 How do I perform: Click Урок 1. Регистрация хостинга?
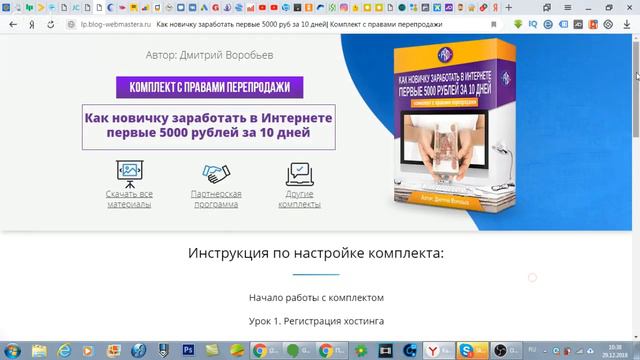coord(316,321)
